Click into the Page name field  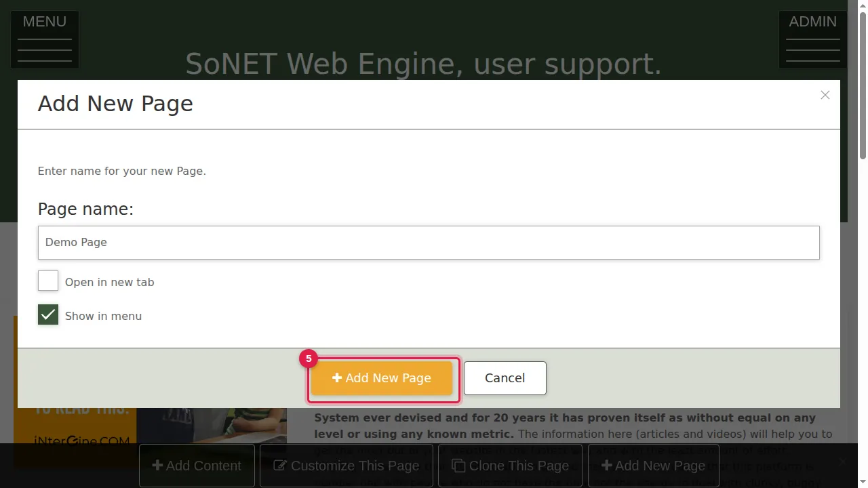tap(429, 243)
